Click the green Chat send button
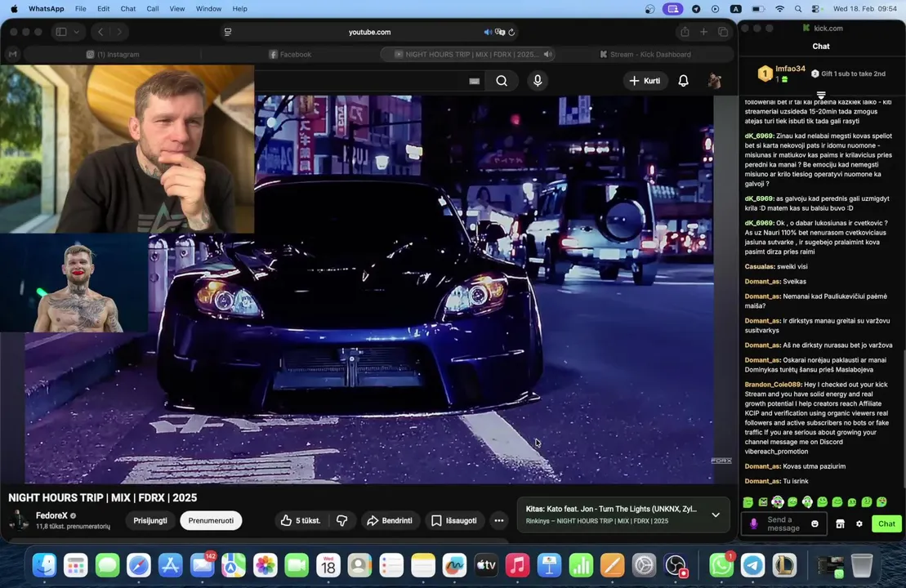 pyautogui.click(x=886, y=523)
